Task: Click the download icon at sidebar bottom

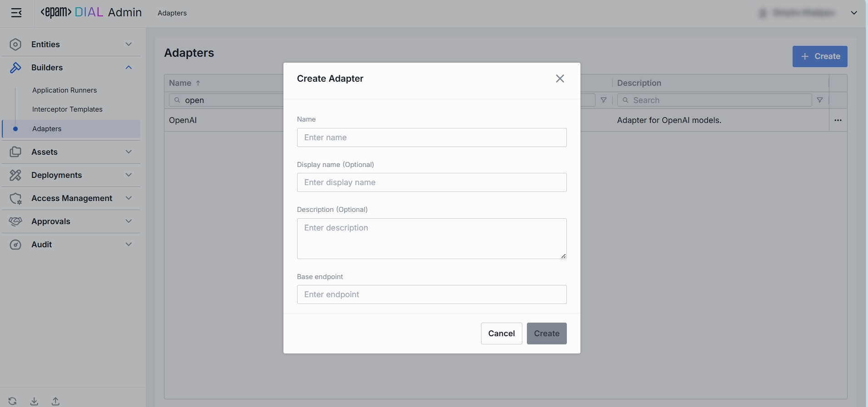Action: click(x=34, y=401)
